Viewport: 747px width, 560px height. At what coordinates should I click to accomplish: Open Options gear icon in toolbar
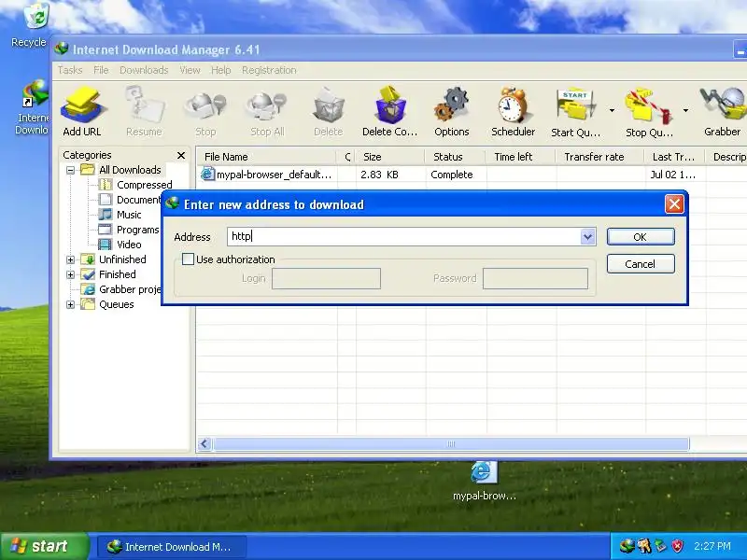[x=451, y=111]
